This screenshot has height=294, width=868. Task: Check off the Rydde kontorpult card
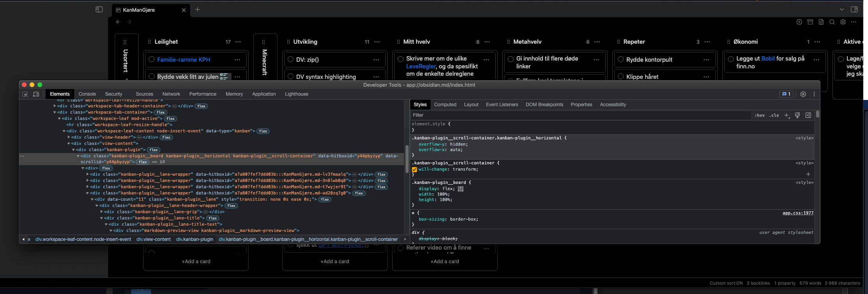621,59
